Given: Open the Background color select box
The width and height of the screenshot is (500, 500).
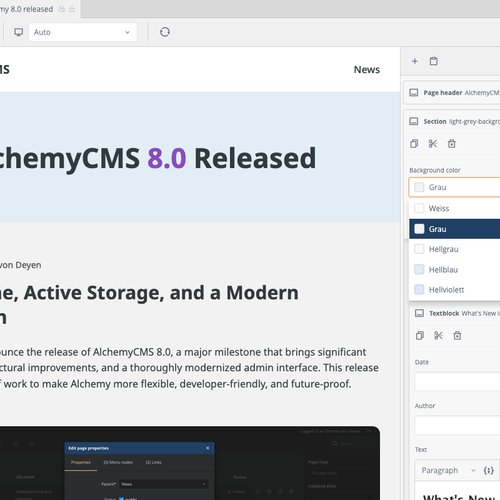Looking at the screenshot, I should [x=454, y=187].
